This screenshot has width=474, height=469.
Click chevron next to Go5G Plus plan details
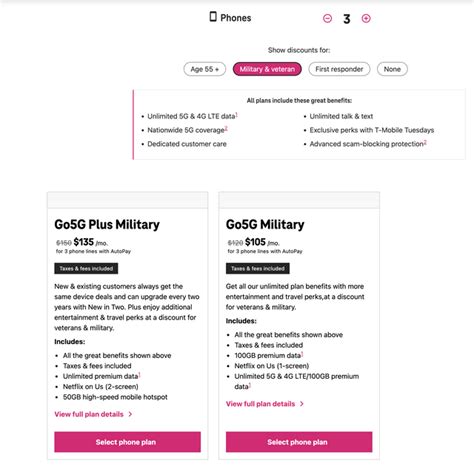pos(130,414)
